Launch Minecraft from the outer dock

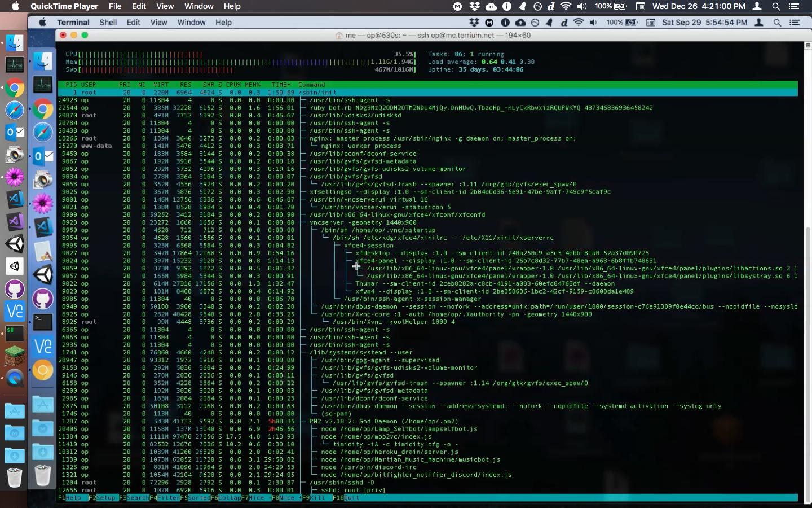14,356
